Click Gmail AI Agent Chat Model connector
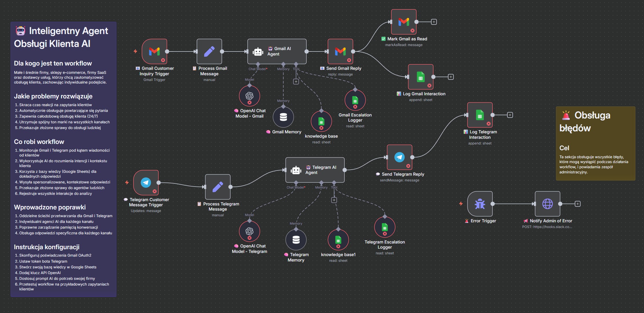This screenshot has width=644, height=313. pos(258,64)
